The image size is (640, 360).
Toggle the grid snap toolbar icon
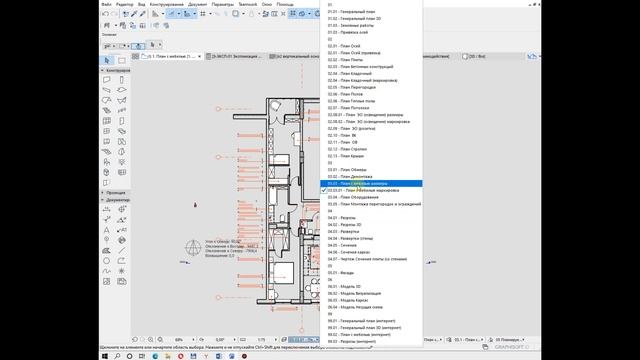tap(203, 14)
